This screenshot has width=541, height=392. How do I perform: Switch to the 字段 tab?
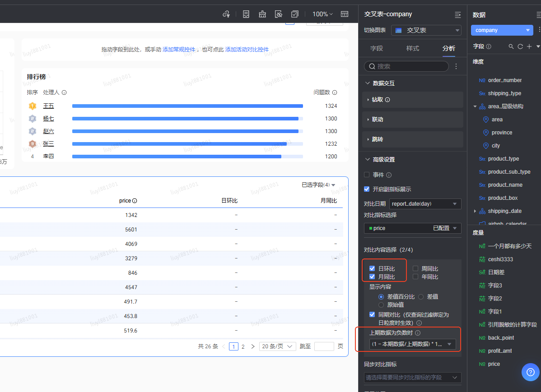376,48
